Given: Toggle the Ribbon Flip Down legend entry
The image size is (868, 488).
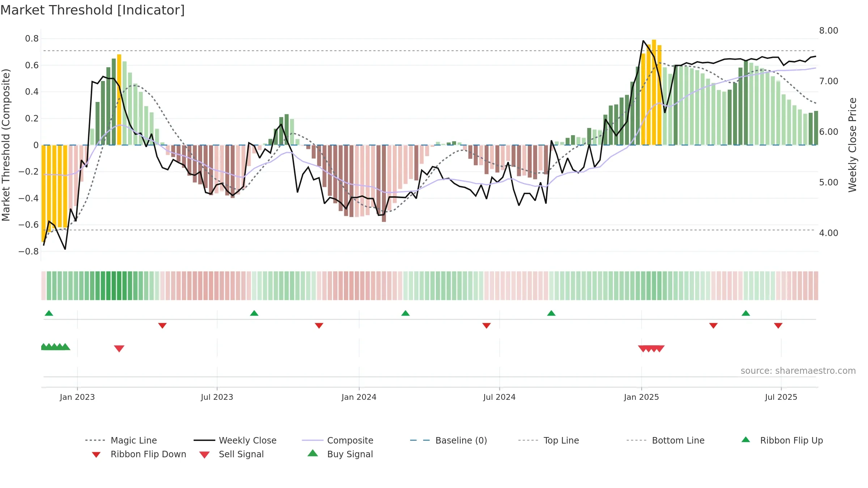Looking at the screenshot, I should click(139, 454).
